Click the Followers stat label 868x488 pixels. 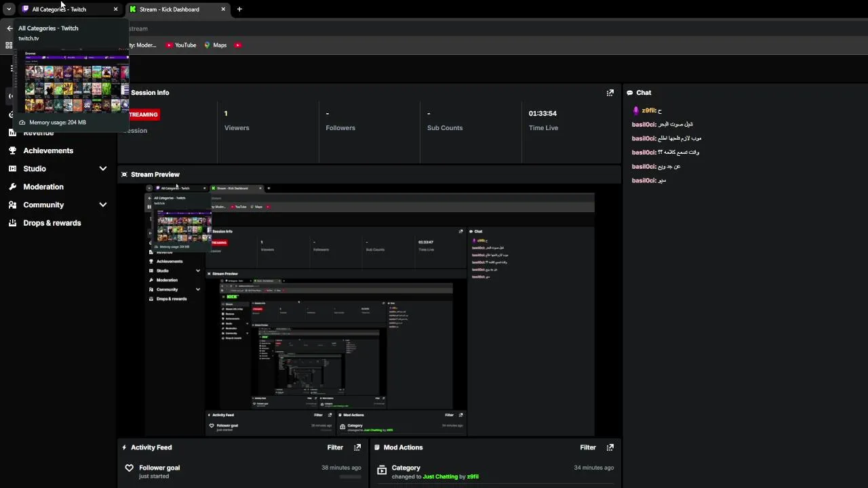340,128
